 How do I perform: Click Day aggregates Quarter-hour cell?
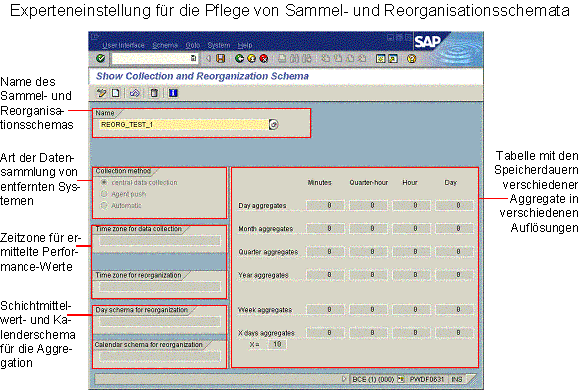click(x=368, y=205)
